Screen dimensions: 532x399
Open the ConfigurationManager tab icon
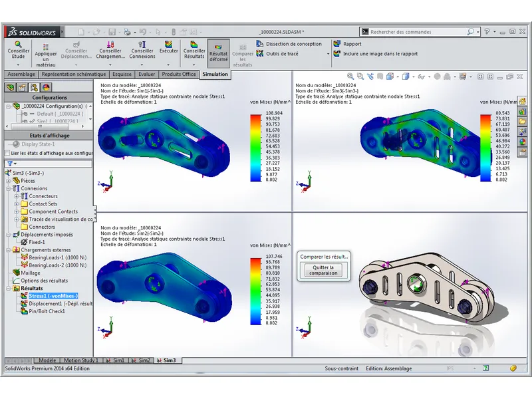point(34,87)
